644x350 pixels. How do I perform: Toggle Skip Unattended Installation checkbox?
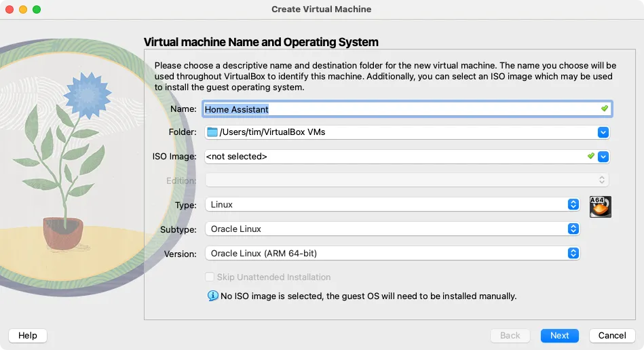(210, 277)
